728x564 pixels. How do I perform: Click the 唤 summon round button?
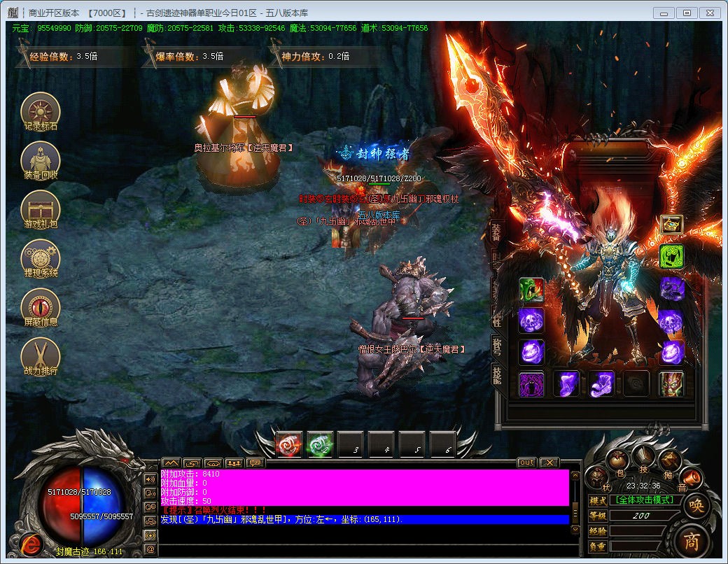[x=696, y=506]
